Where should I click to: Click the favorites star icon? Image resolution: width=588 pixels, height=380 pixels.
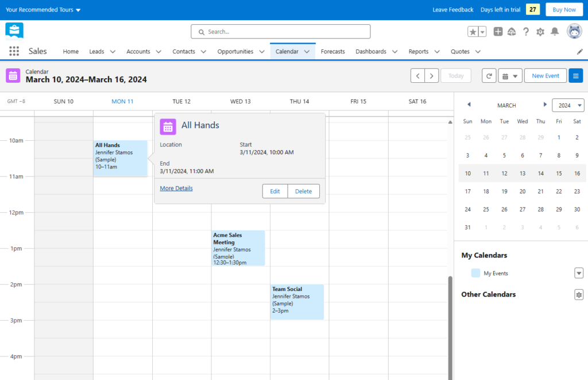click(474, 32)
